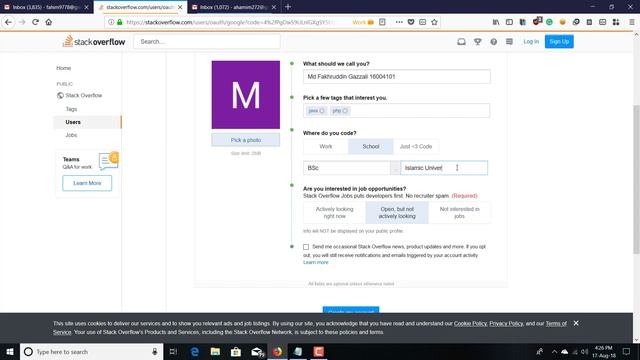The width and height of the screenshot is (640, 360).
Task: Switch to Firefox taskbar icon
Action: (x=278, y=351)
